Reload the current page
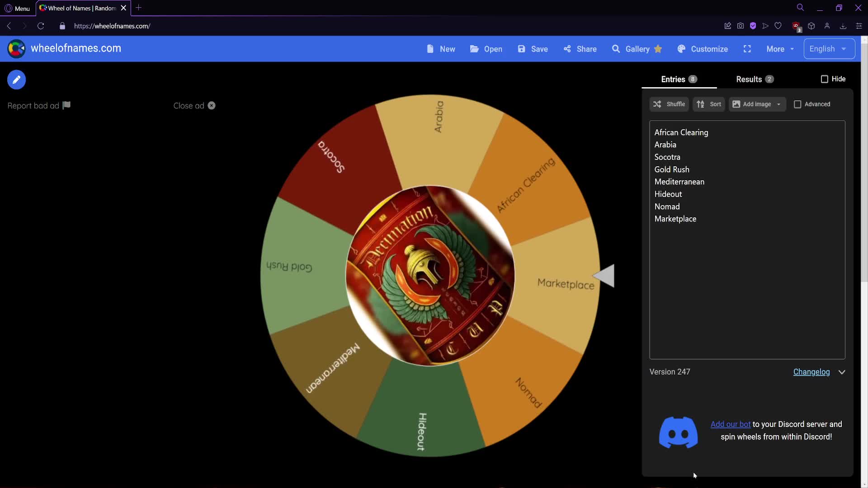This screenshot has width=868, height=488. 41,26
